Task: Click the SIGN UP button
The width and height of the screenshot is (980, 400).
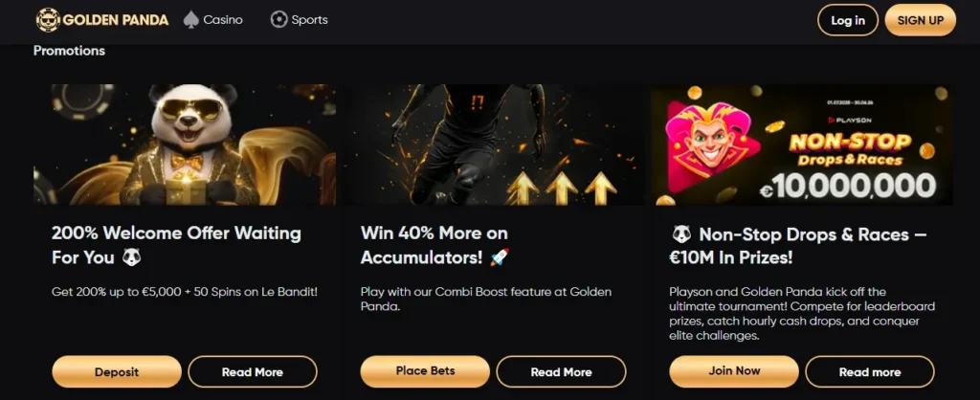Action: click(920, 20)
